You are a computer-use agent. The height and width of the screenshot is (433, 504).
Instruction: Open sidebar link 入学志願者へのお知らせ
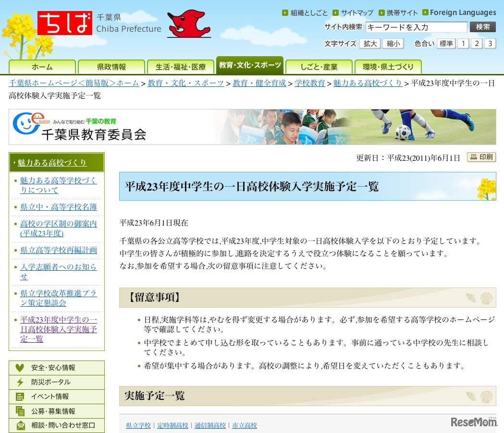point(58,271)
